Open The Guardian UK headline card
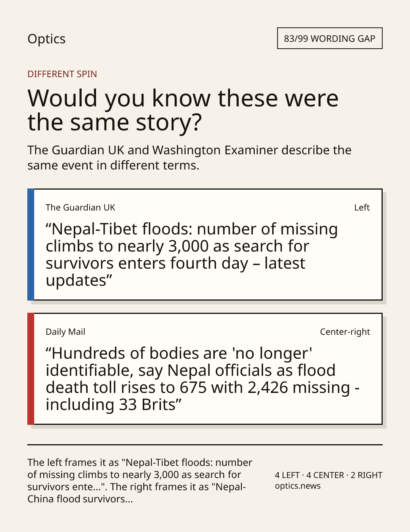The width and height of the screenshot is (410, 532). pos(205,244)
